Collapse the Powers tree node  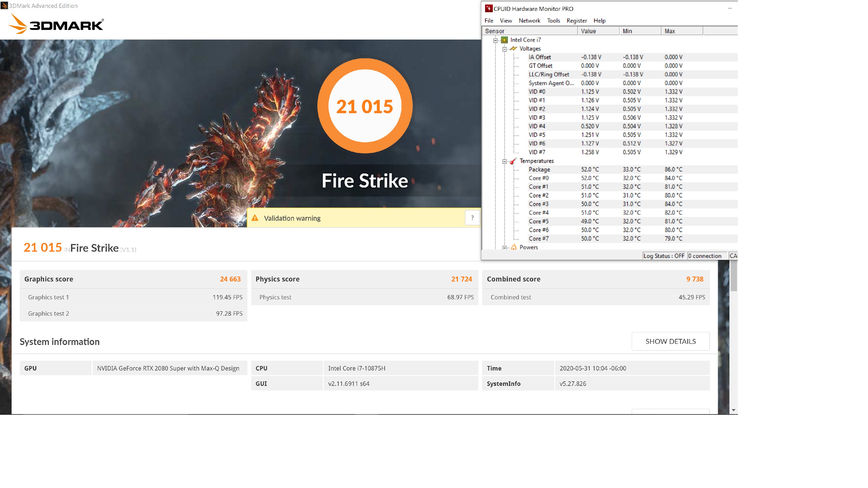[505, 248]
